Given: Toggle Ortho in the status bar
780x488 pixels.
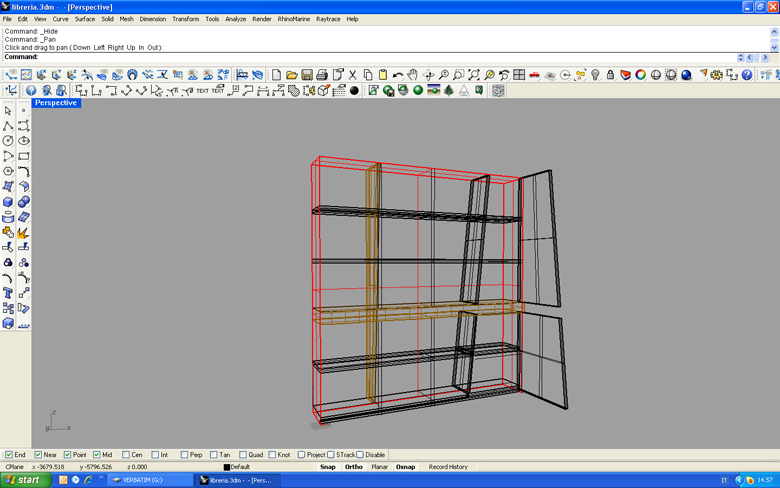Looking at the screenshot, I should (x=354, y=467).
